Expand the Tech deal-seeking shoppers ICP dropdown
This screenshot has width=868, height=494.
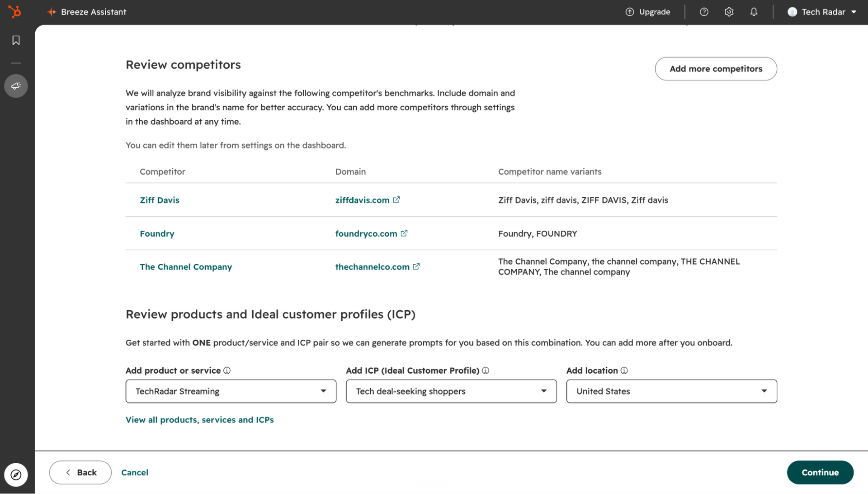tap(451, 391)
